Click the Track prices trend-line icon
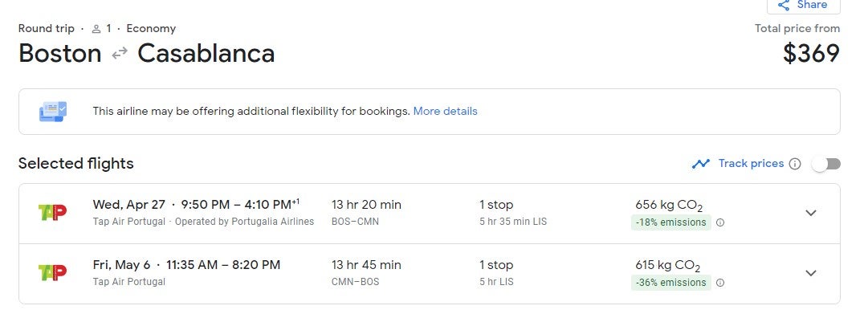 click(701, 164)
